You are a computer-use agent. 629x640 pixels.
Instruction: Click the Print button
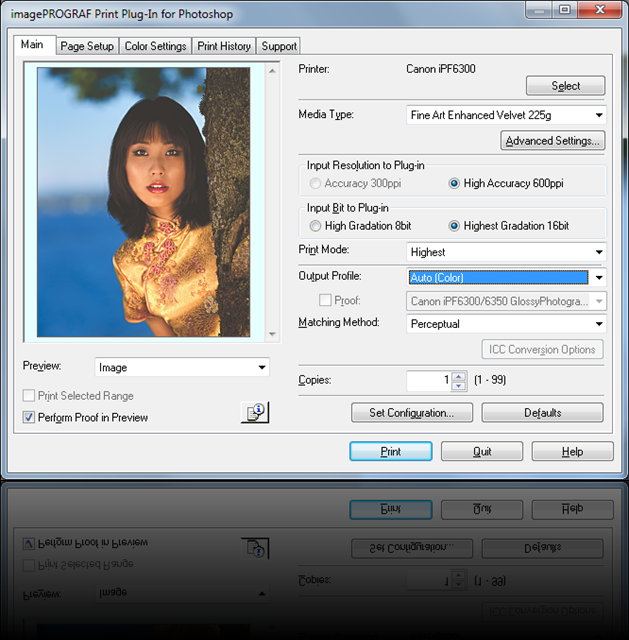(x=391, y=451)
